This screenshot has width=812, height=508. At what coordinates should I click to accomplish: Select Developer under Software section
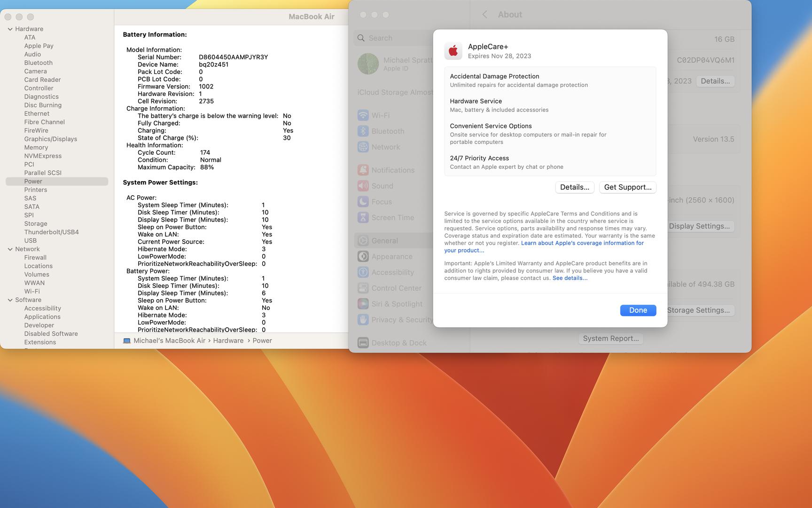click(x=39, y=325)
